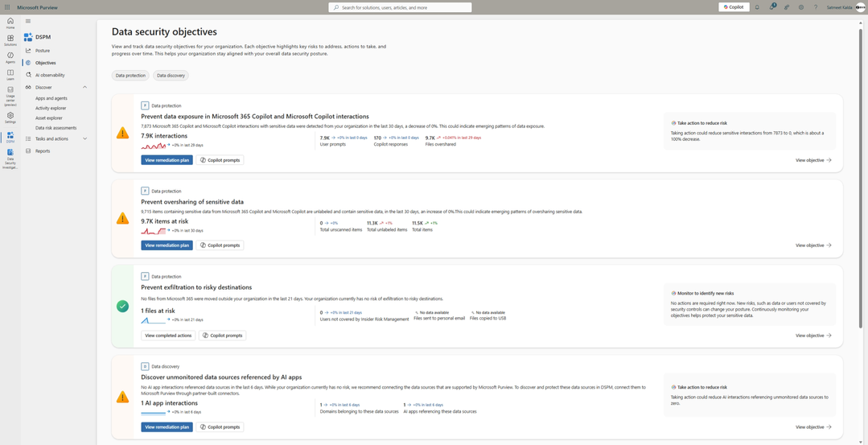Image resolution: width=868 pixels, height=445 pixels.
Task: View objective for Copilot data exposure
Action: 813,160
